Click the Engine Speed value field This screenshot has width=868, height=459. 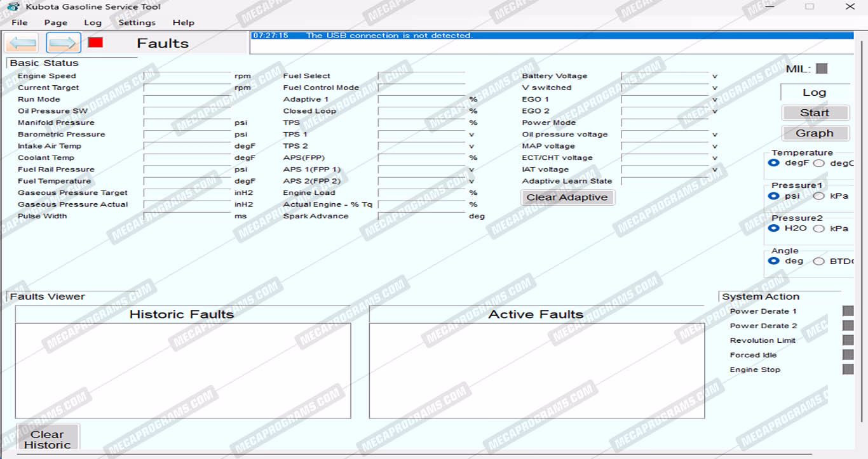point(187,76)
